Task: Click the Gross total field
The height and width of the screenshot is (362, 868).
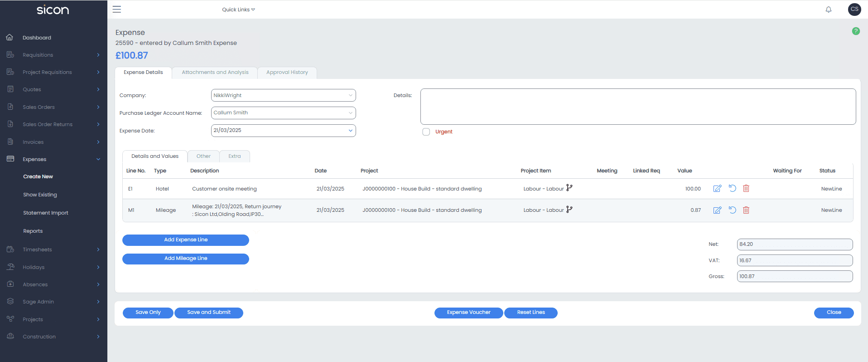Action: [x=795, y=276]
